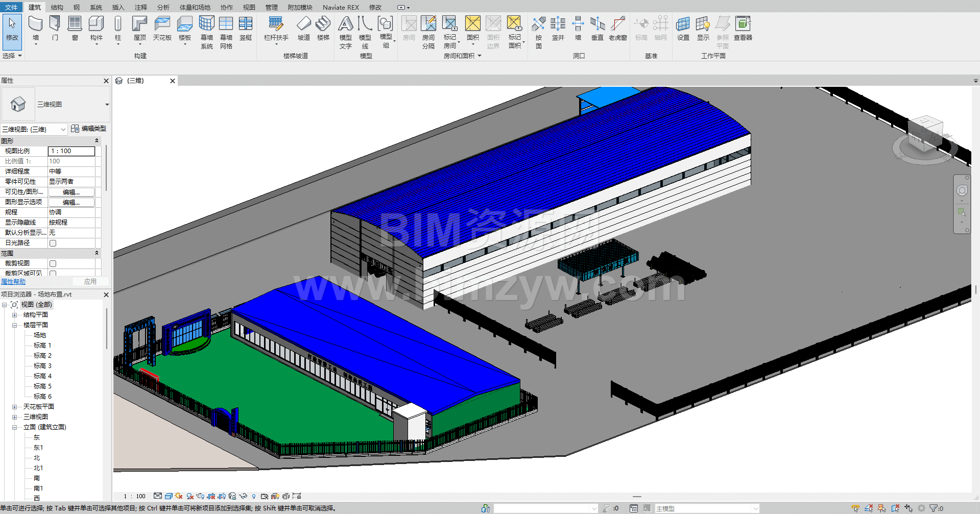Select the Window (窗) tool
This screenshot has width=980, height=514.
(75, 28)
